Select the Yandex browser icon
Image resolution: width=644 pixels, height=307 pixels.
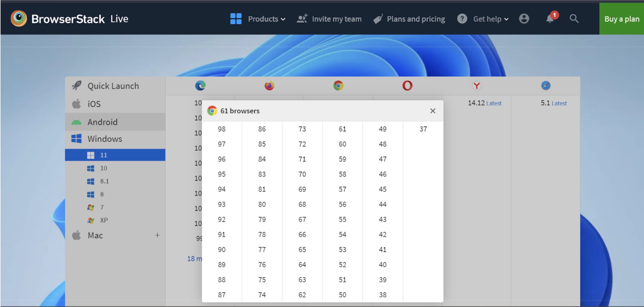point(477,86)
